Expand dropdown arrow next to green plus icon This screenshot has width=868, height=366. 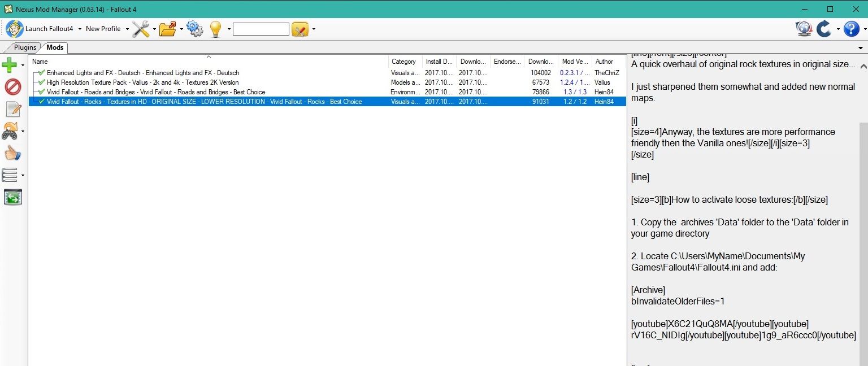(23, 65)
